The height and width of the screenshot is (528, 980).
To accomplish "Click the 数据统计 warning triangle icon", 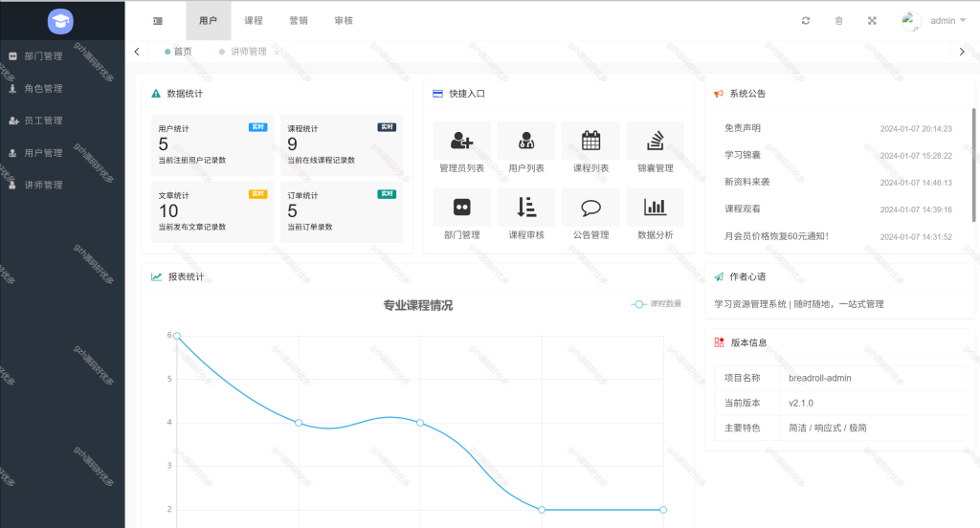I will click(156, 94).
